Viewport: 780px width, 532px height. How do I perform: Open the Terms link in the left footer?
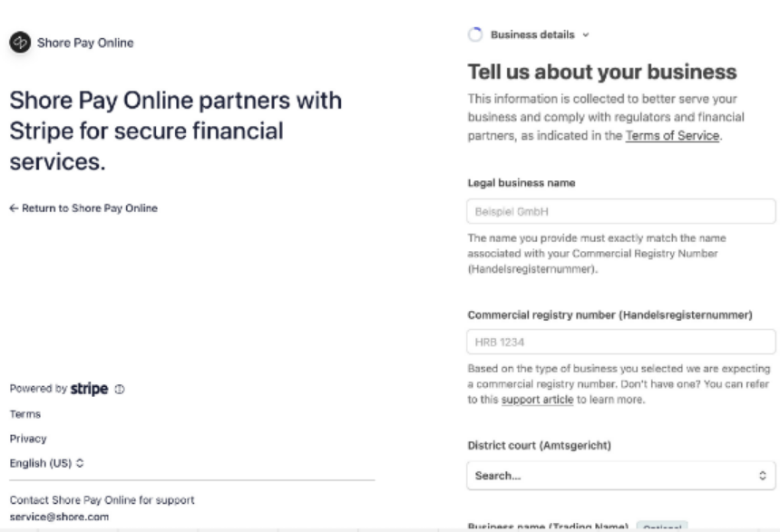click(21, 414)
